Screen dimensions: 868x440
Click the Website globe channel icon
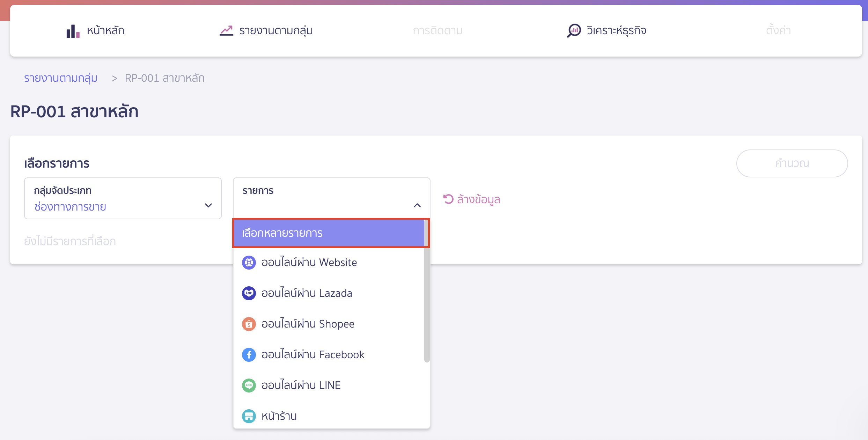pos(249,263)
